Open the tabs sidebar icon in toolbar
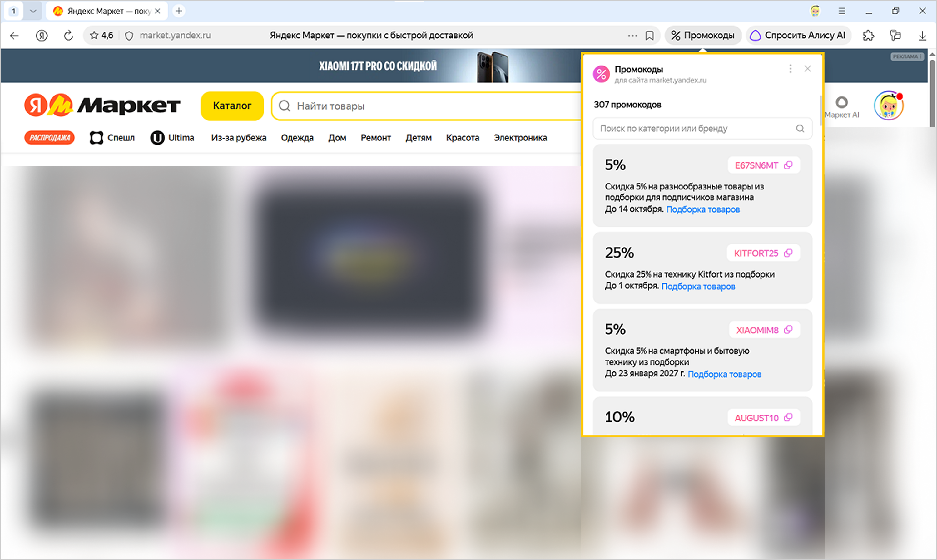Screen dimensions: 937x560 coord(895,36)
